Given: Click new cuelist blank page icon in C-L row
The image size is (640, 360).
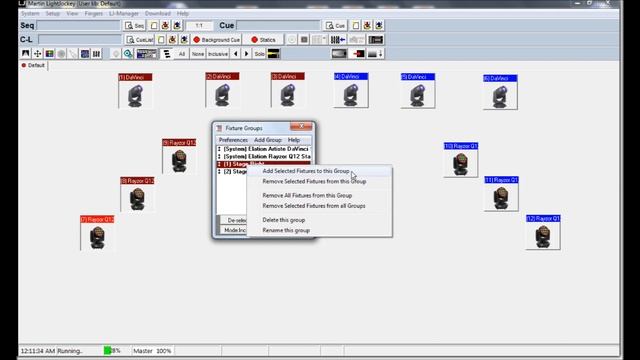Looking at the screenshot, I should pos(161,40).
